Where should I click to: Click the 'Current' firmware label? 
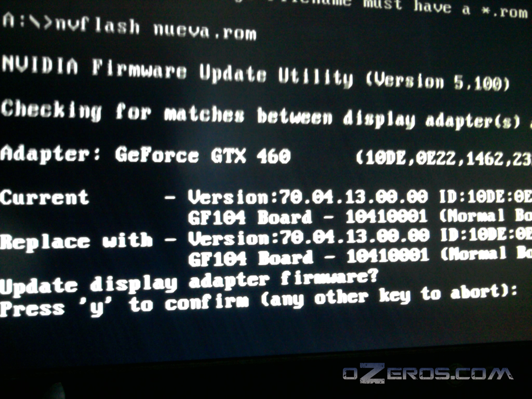click(x=44, y=197)
